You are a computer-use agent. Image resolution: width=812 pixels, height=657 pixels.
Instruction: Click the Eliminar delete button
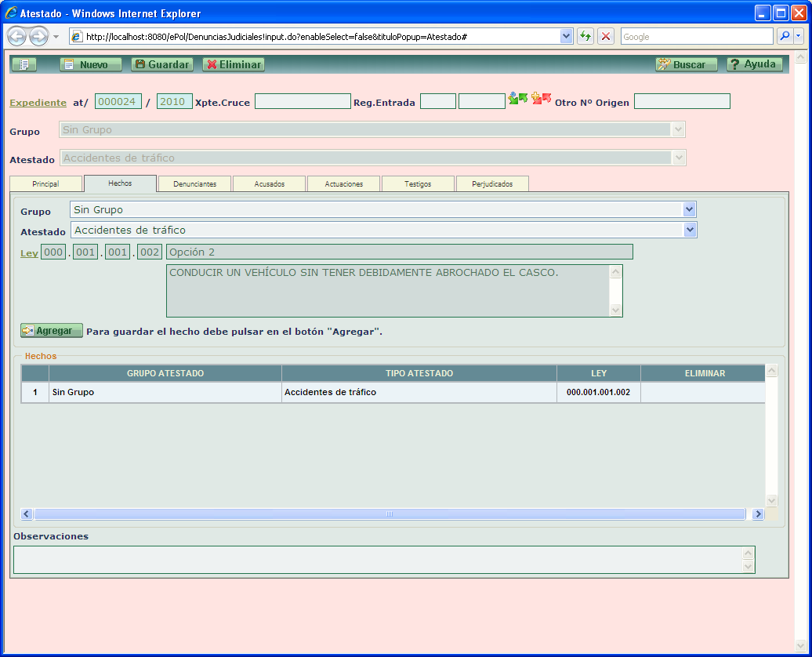(234, 65)
